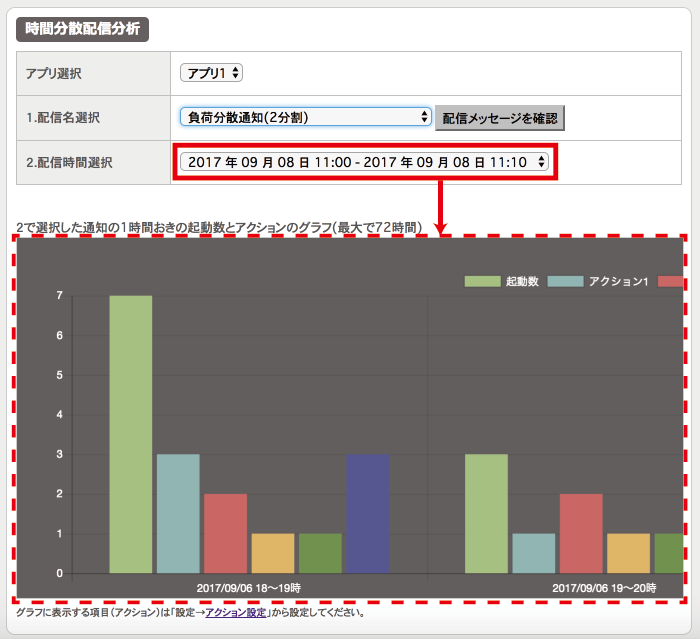Click the 19〜20時 dark green bar
The height and width of the screenshot is (639, 700).
pyautogui.click(x=669, y=553)
